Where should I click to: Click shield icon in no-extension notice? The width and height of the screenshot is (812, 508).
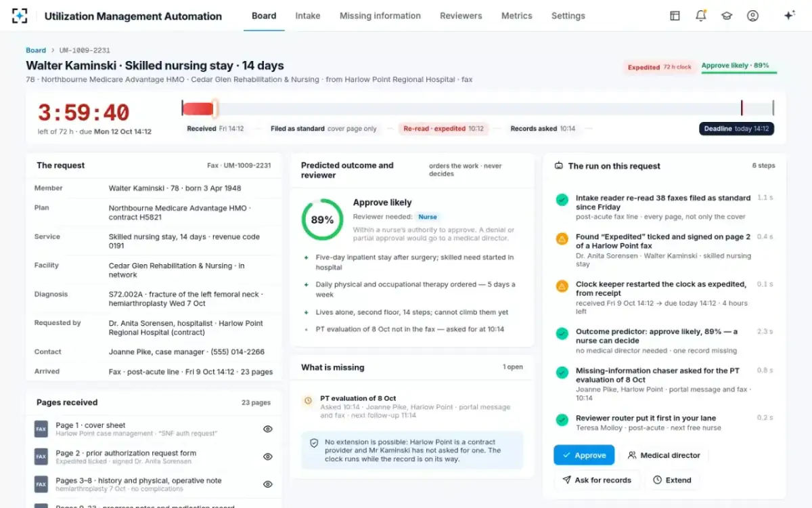(x=314, y=442)
